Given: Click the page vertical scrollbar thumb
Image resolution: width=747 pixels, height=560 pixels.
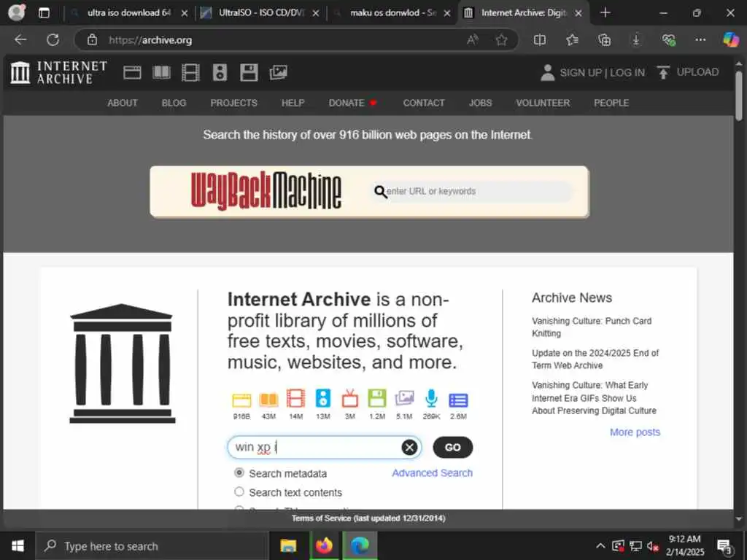Looking at the screenshot, I should pyautogui.click(x=738, y=96).
